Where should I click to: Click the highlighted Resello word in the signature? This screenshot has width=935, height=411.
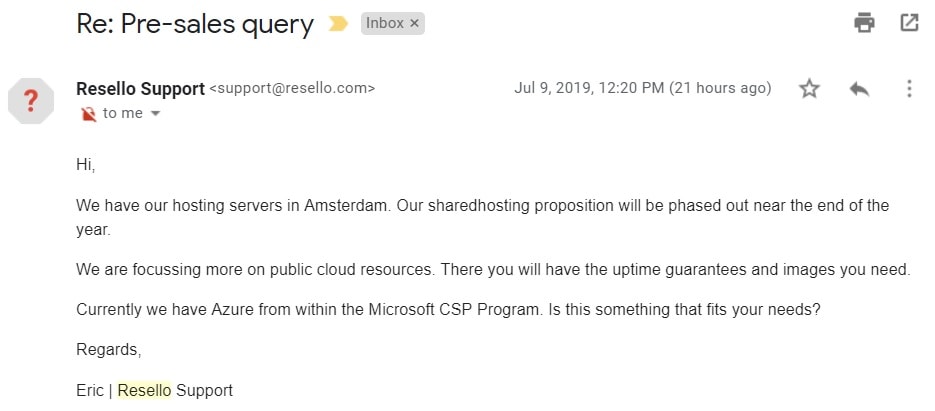[x=144, y=391]
